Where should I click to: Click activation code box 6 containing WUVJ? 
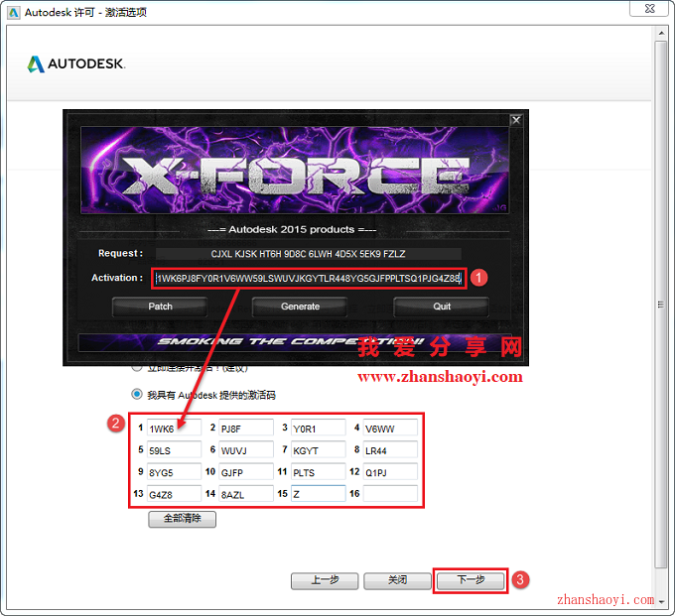click(246, 449)
